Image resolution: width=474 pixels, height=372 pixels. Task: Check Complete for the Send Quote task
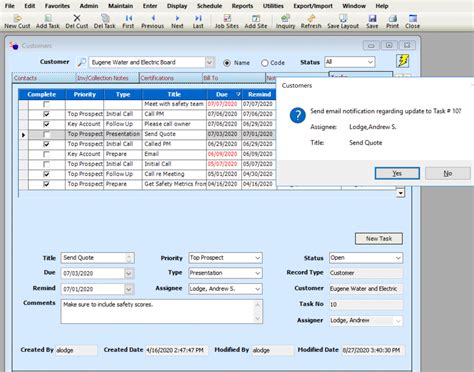click(46, 134)
